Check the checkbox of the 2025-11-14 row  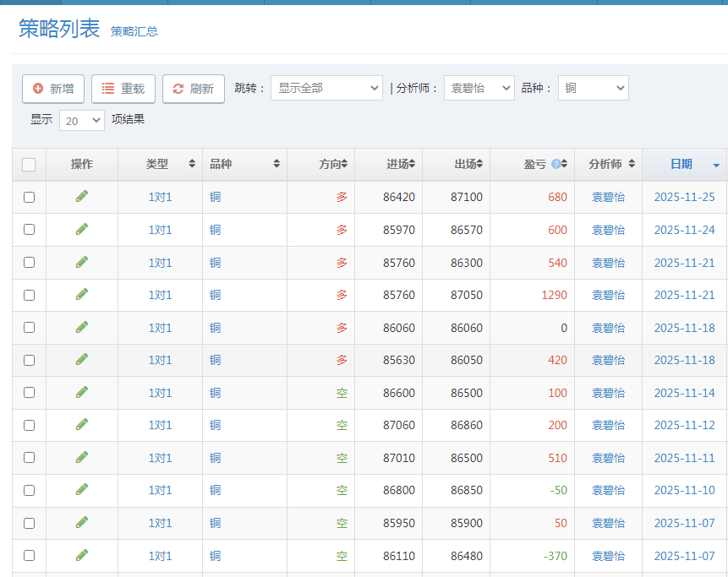(x=28, y=393)
